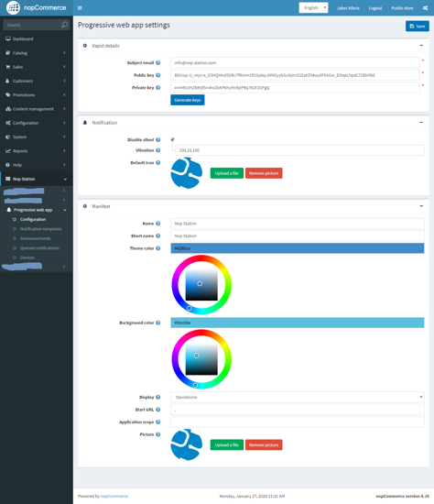Screen dimensions: 434x504
Task: Click the Generate keys button
Action: [188, 100]
